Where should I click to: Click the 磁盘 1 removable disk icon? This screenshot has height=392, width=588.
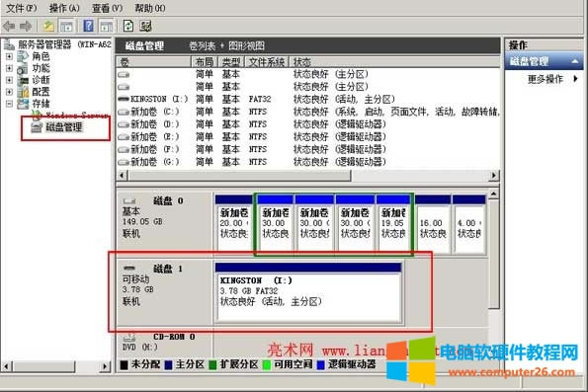129,268
